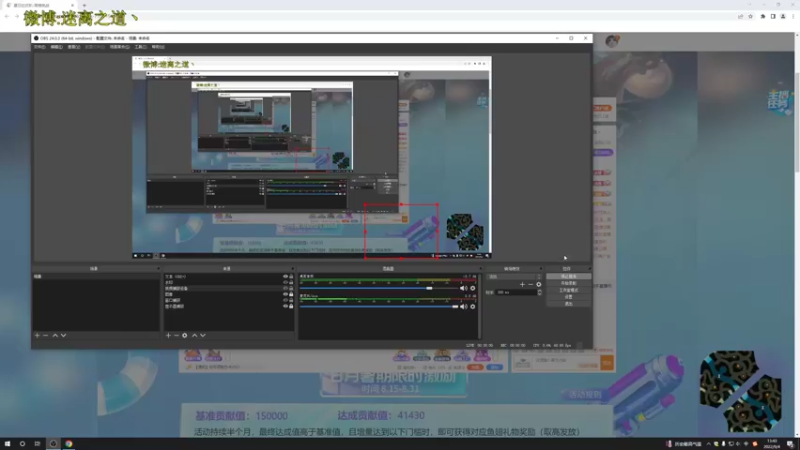
Task: Move scene up in Scenes panel
Action: tap(55, 335)
